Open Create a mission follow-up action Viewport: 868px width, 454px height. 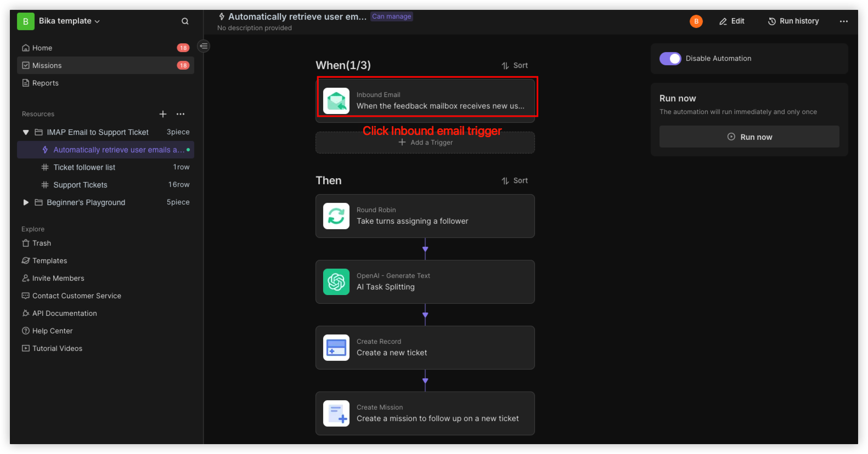click(425, 413)
